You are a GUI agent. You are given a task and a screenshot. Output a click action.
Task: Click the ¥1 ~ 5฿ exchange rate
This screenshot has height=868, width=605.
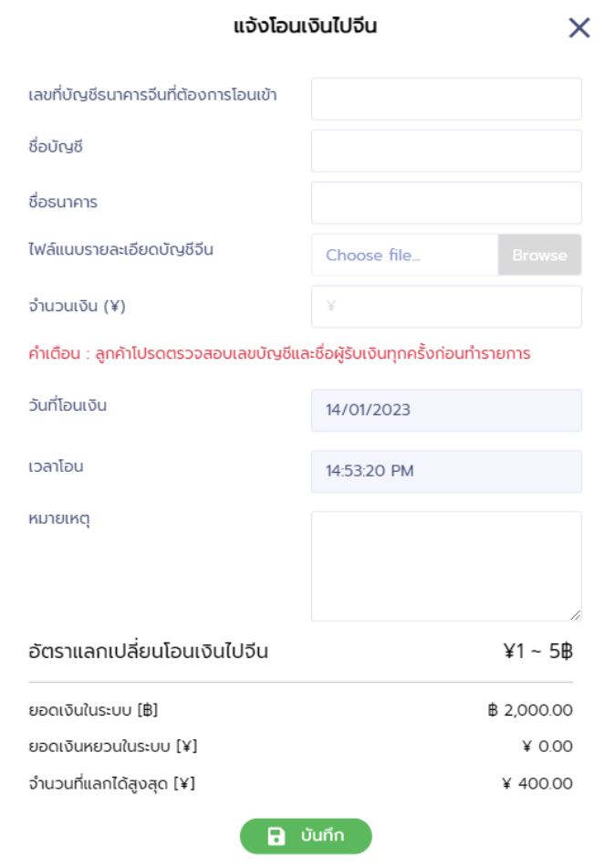[x=537, y=652]
